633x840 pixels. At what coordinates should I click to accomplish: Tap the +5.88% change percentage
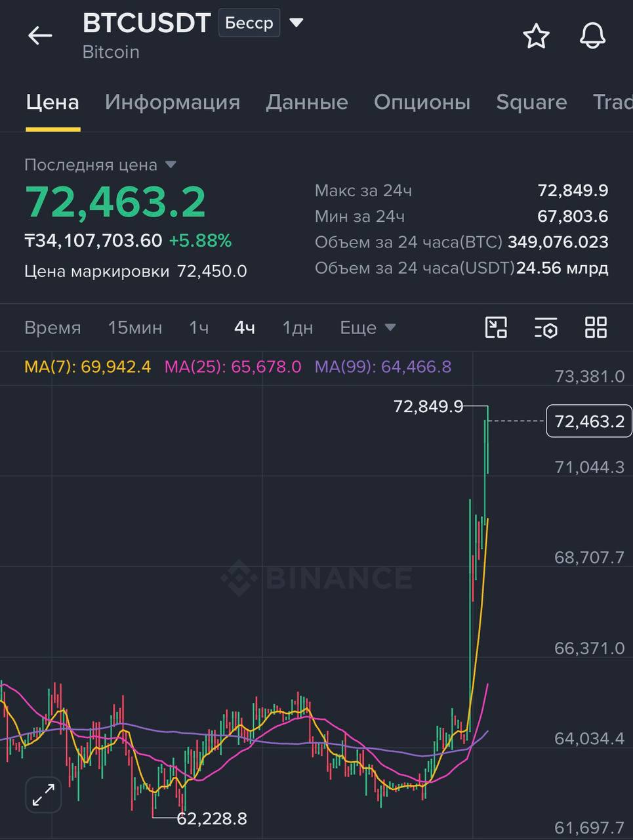pyautogui.click(x=200, y=241)
